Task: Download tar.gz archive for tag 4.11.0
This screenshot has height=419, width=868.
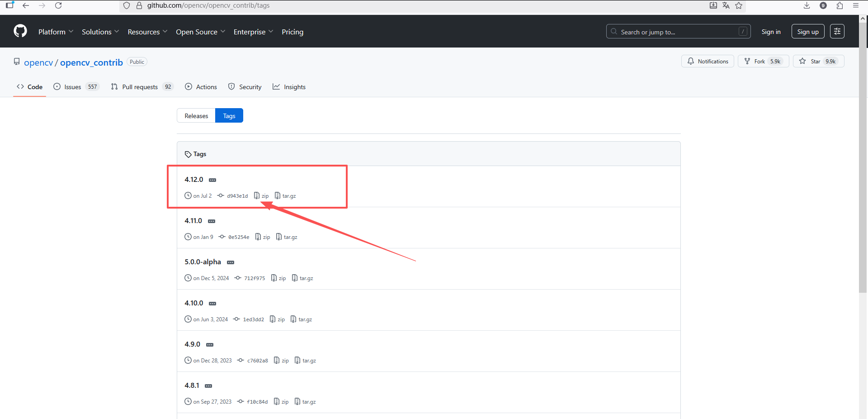Action: (x=287, y=237)
